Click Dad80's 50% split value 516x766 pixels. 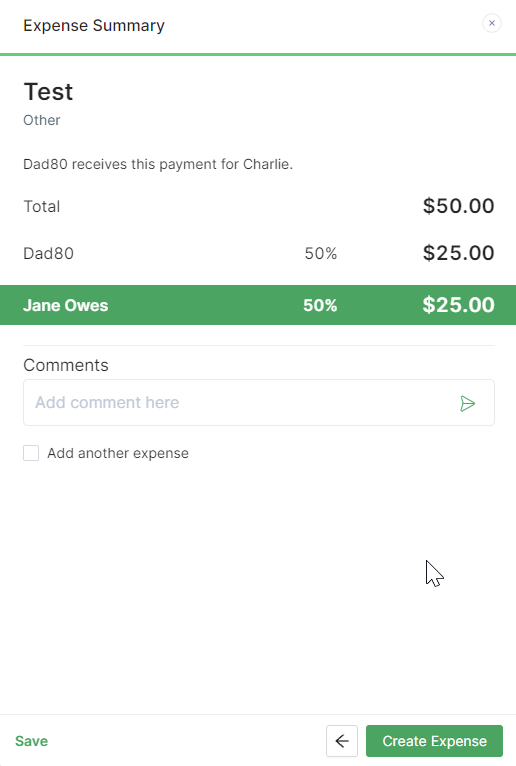point(321,254)
